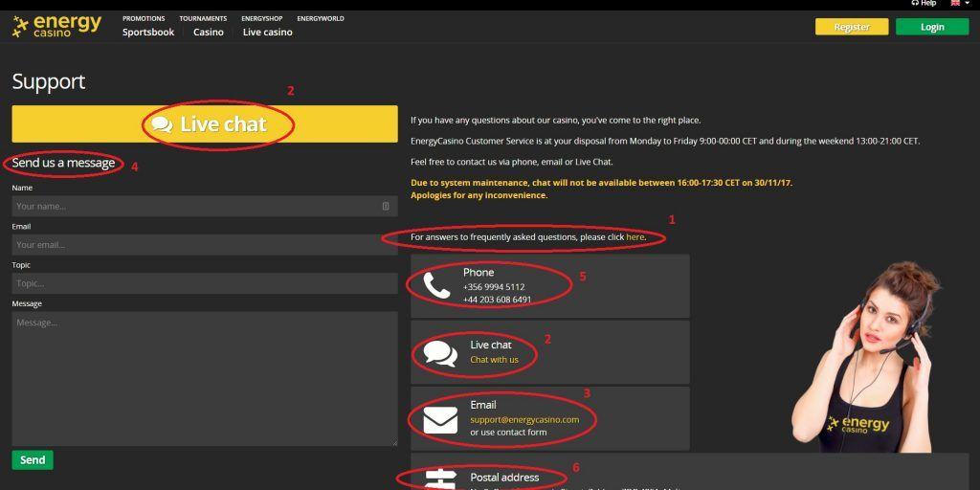Go to the EnergyWorld page
The image size is (980, 490).
321,18
